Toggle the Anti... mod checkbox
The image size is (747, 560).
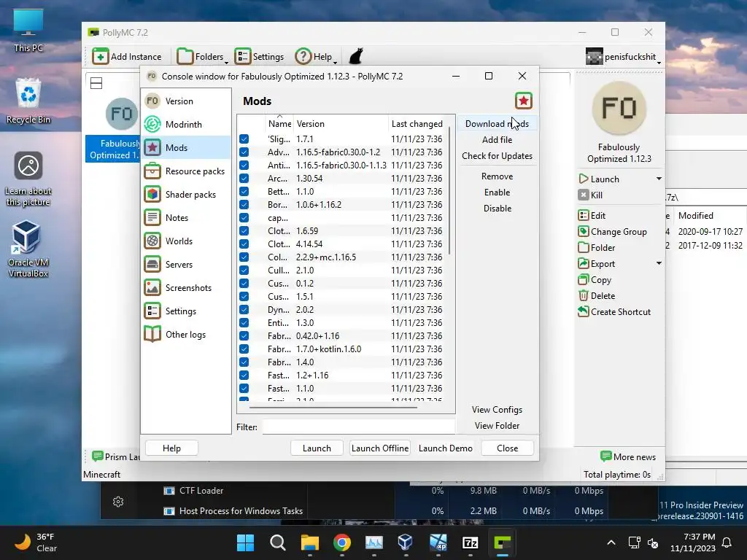coord(244,166)
